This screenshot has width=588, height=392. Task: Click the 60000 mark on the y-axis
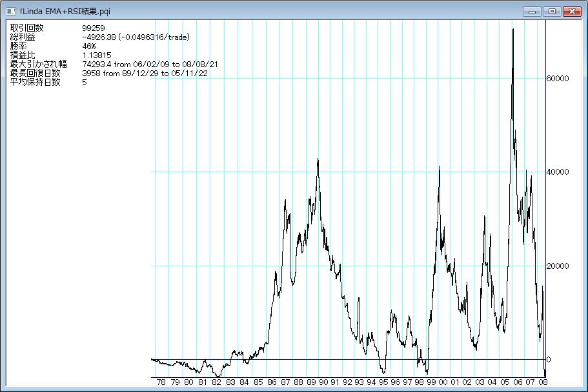(x=558, y=79)
